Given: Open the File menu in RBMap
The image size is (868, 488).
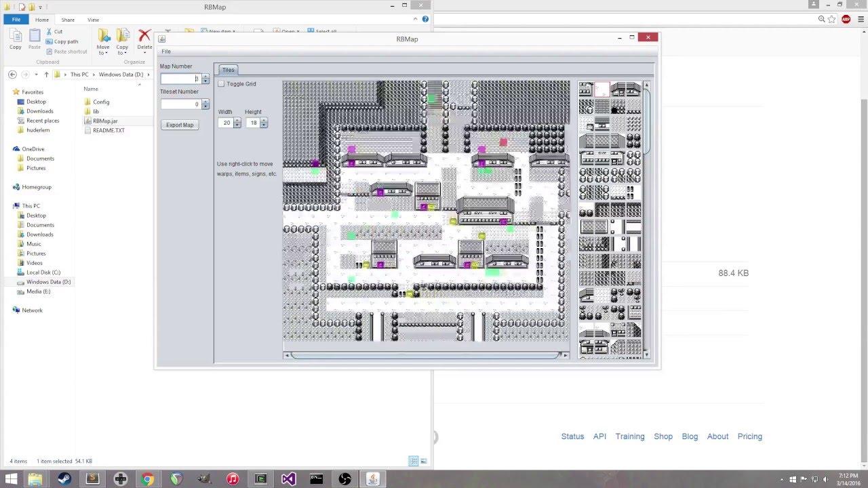Looking at the screenshot, I should point(166,52).
